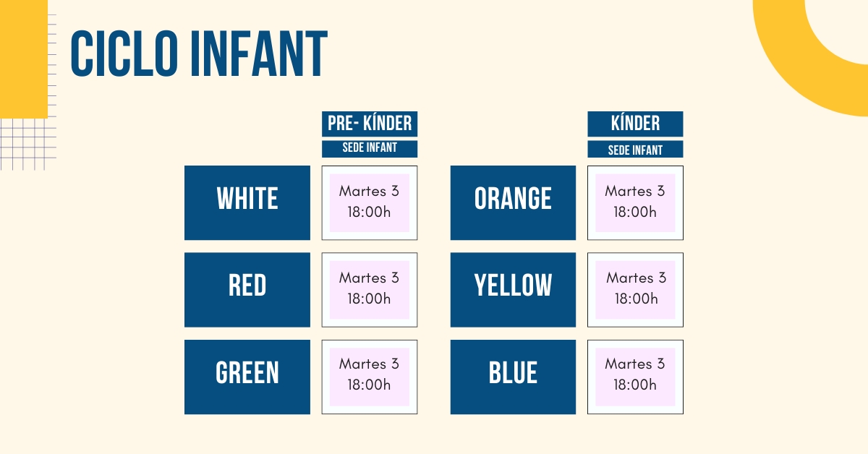Screen dimensions: 868x454
Task: Click the ORANGE group block
Action: pos(513,202)
